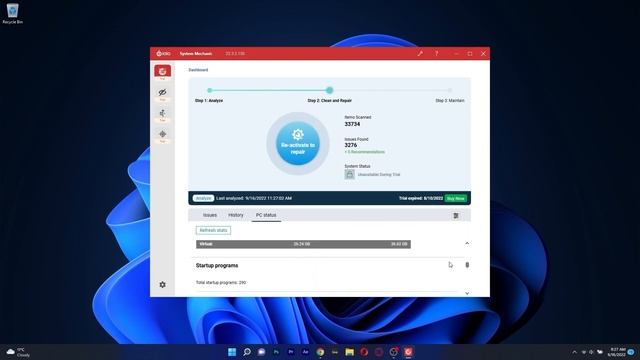Viewport: 640px width, 360px height.
Task: Click the Step 2 Clean and Repair dot
Action: pyautogui.click(x=329, y=90)
